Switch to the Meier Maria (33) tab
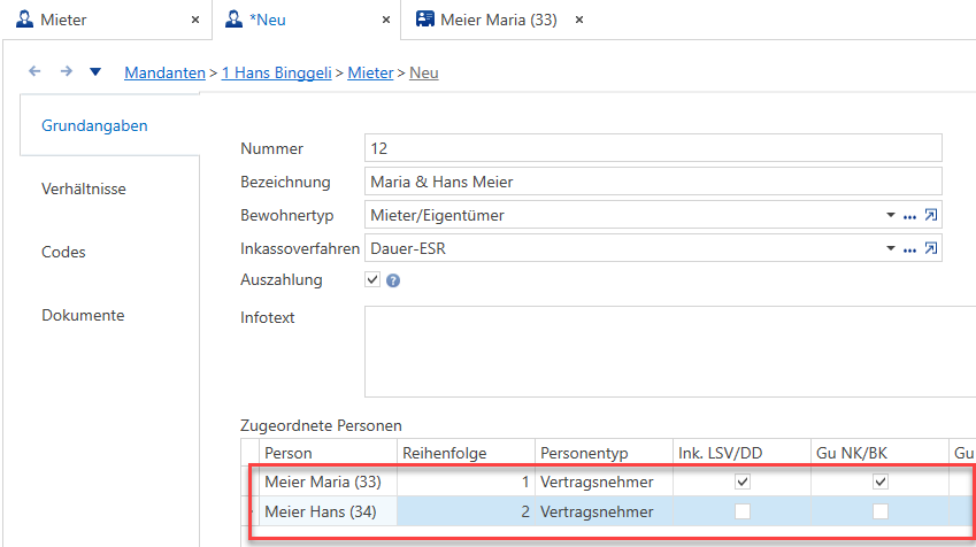The height and width of the screenshot is (547, 976). [x=499, y=20]
